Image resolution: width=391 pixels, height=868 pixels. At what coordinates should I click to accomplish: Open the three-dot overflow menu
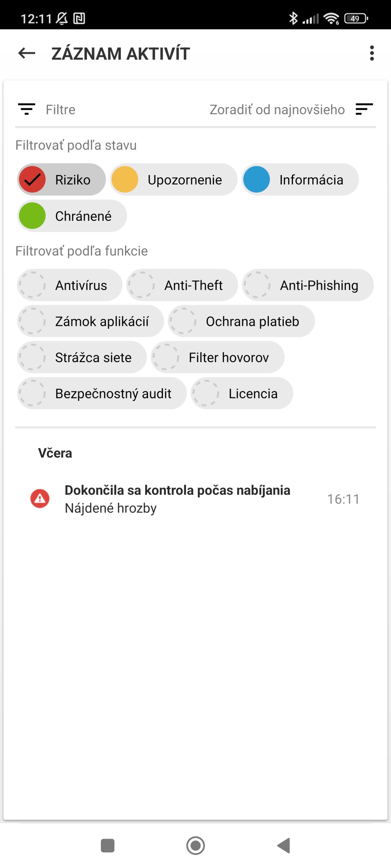[x=372, y=53]
